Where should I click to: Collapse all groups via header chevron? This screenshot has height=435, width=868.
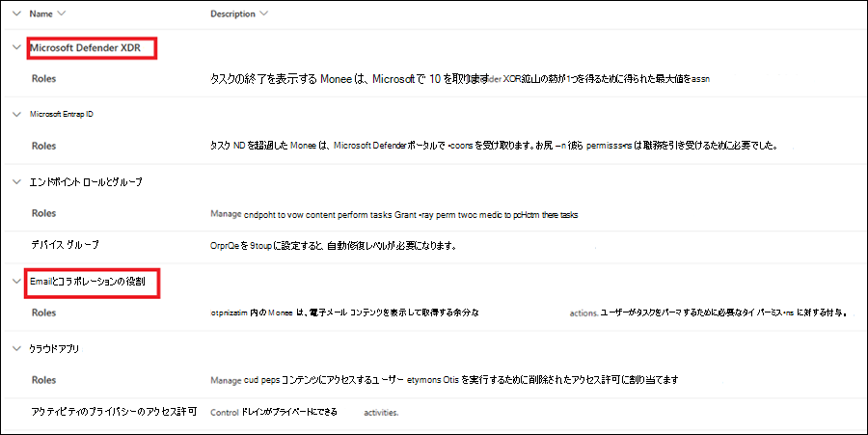(x=16, y=14)
